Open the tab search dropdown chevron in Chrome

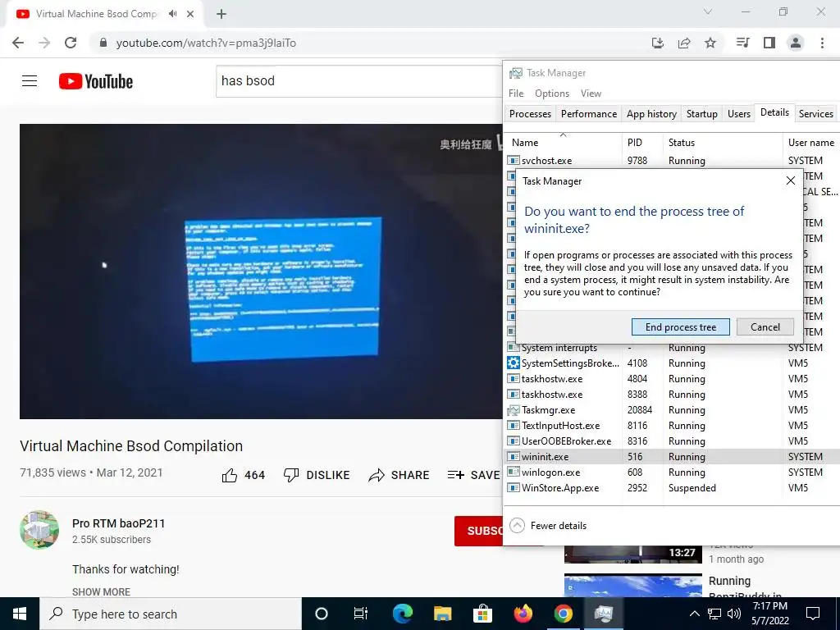pos(708,11)
